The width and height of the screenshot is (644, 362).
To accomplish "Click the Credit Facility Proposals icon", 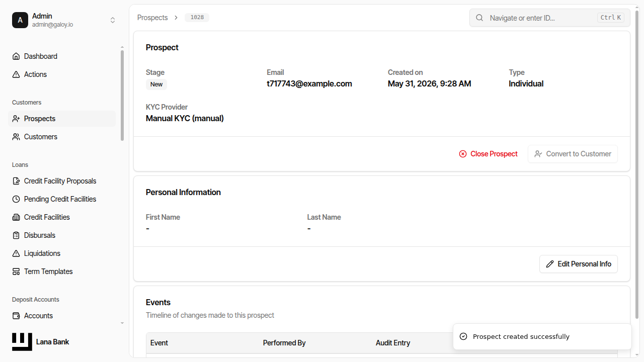I will coord(16,181).
